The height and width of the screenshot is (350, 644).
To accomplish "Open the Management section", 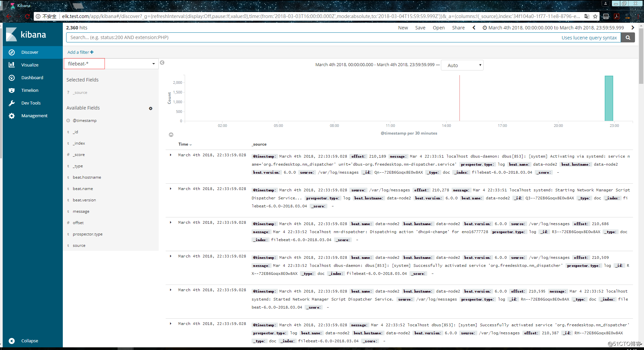I will [x=33, y=116].
